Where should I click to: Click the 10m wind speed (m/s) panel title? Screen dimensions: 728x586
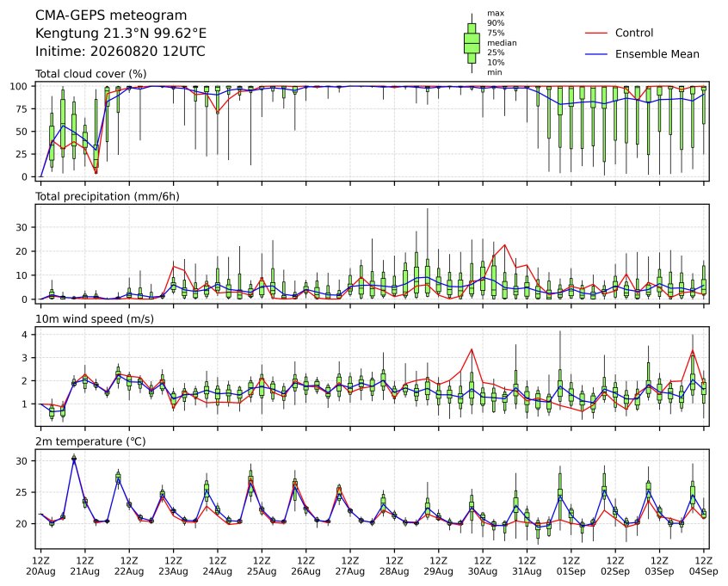[x=95, y=319]
